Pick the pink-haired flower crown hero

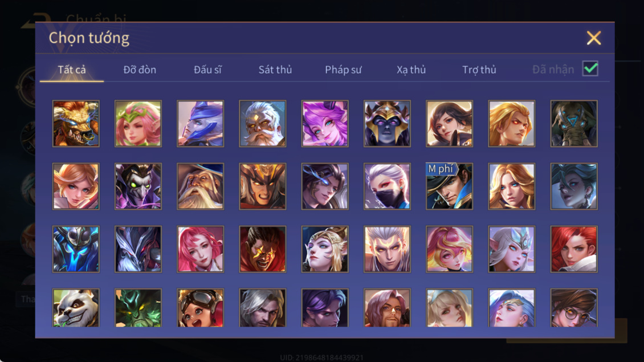(138, 124)
